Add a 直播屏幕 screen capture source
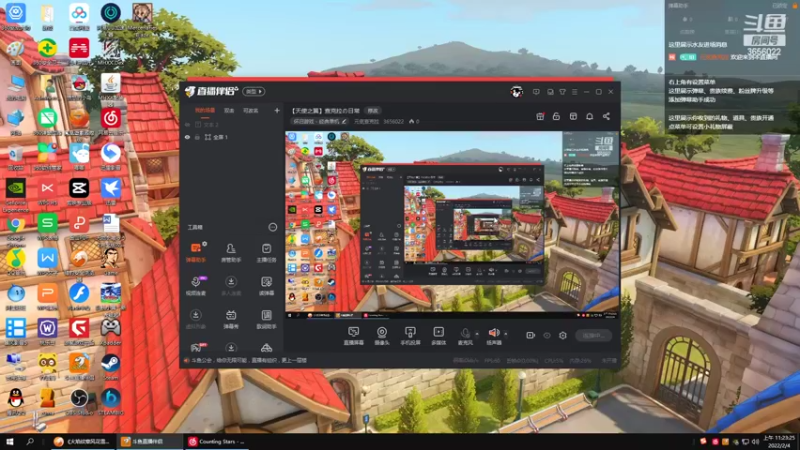This screenshot has height=450, width=800. tap(354, 336)
